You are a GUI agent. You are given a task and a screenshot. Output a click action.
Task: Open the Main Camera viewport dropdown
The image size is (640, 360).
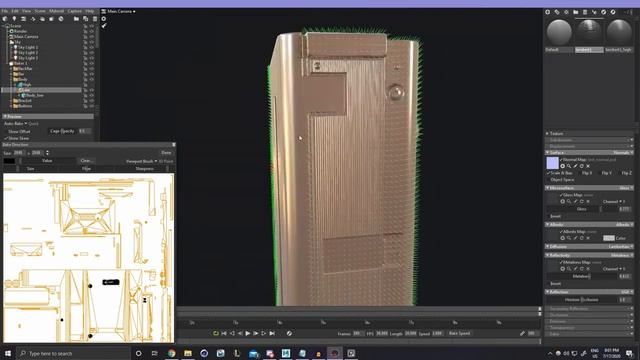tap(121, 11)
